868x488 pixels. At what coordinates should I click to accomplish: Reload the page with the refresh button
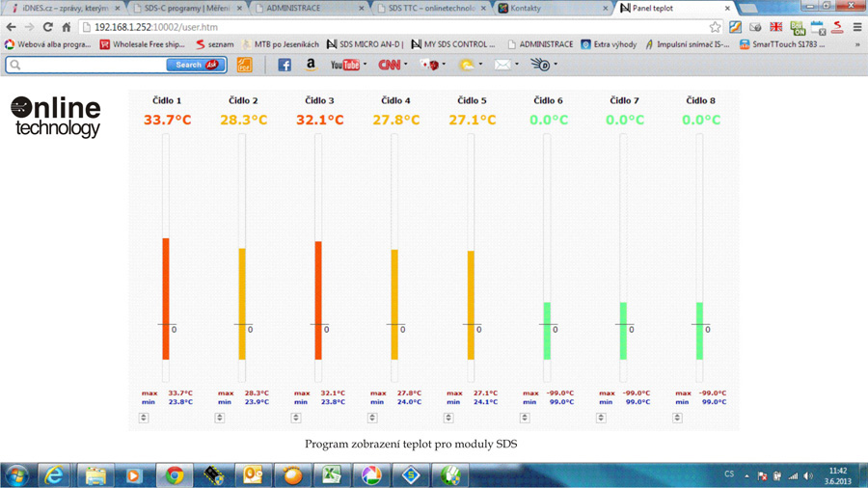coord(47,27)
